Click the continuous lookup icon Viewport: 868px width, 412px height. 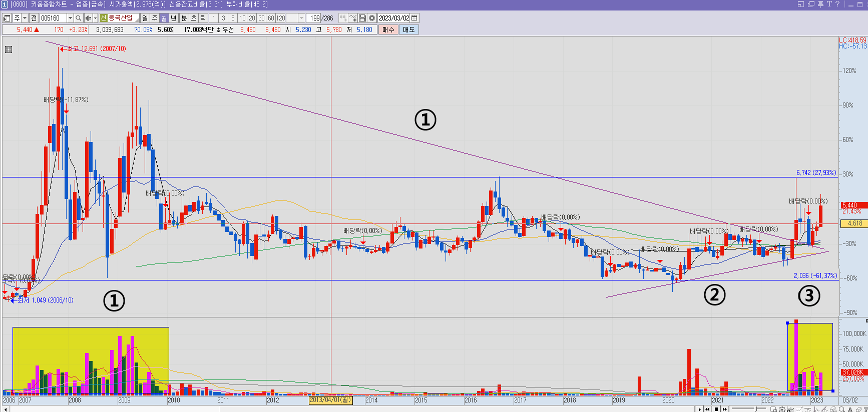(x=343, y=18)
